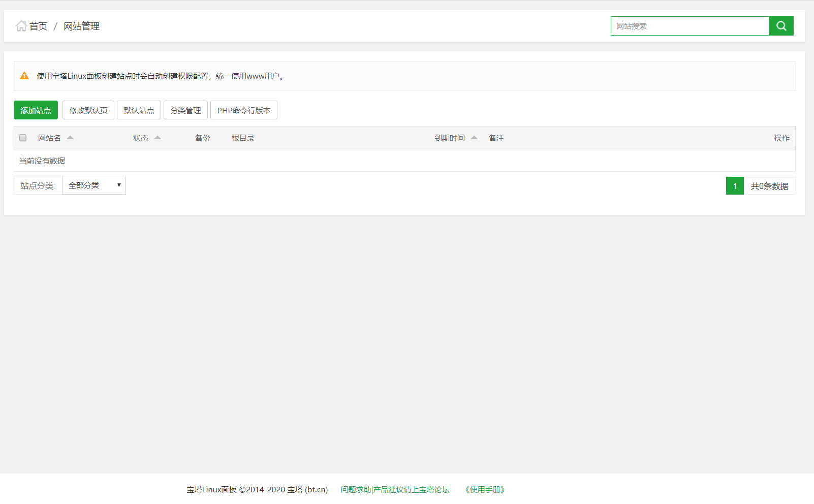Click the 操作 column header
The image size is (814, 504).
click(x=781, y=138)
